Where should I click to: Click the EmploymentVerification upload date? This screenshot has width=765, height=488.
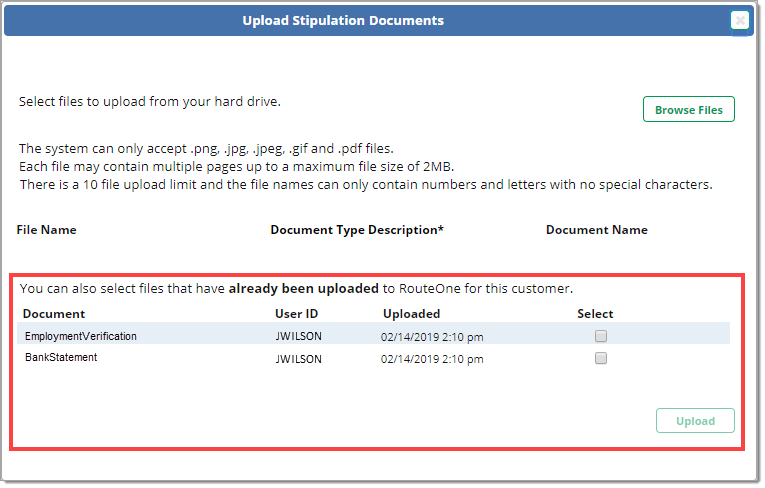(x=431, y=337)
